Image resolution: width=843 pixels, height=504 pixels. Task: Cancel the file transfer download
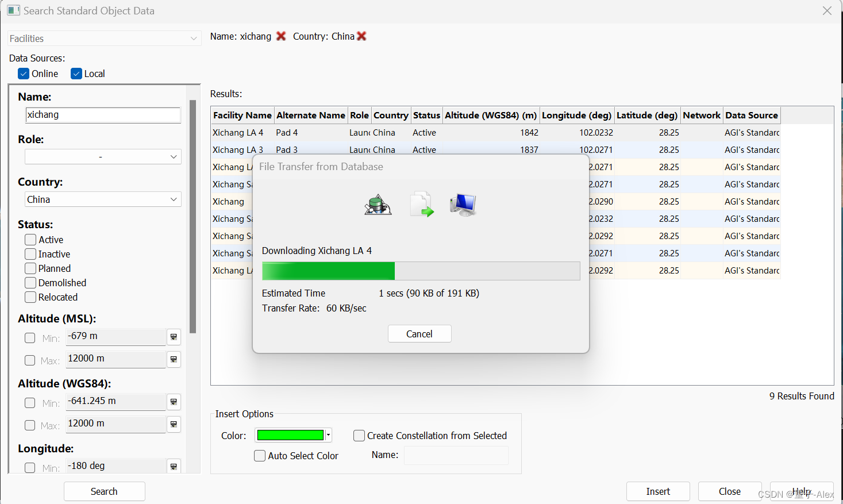tap(419, 334)
